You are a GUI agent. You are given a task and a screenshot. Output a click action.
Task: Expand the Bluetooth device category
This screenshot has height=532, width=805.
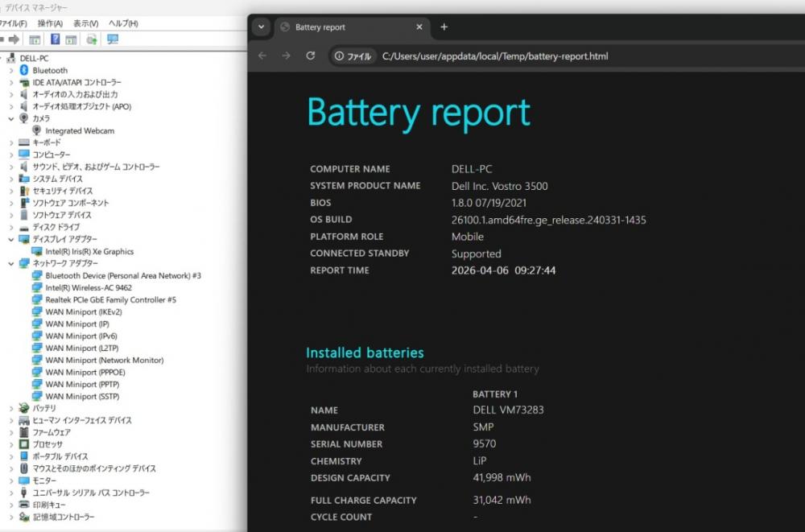point(11,71)
